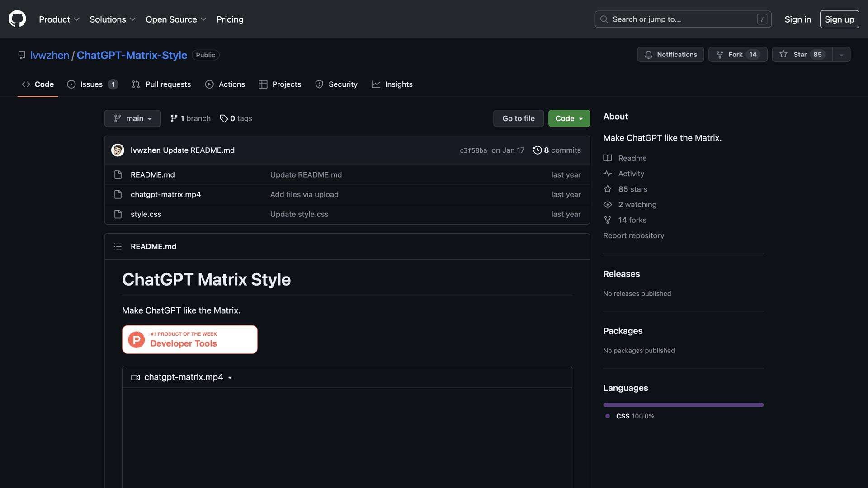Image resolution: width=868 pixels, height=488 pixels.
Task: Click the Product Hunt Developer Tools badge
Action: [x=189, y=339]
